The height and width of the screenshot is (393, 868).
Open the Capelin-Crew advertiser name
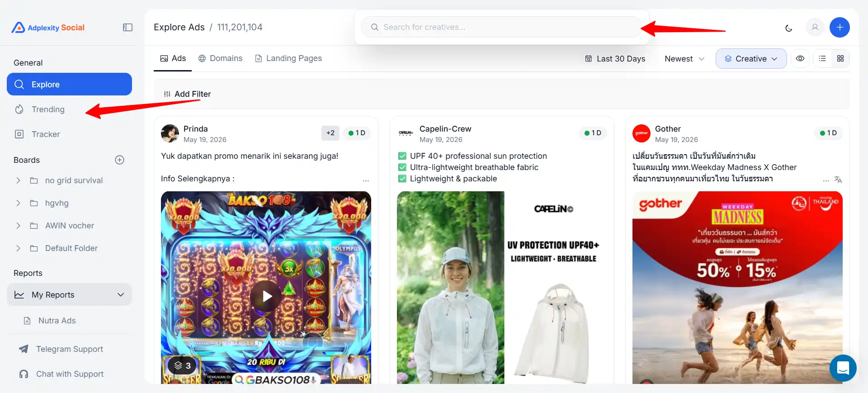click(x=445, y=129)
